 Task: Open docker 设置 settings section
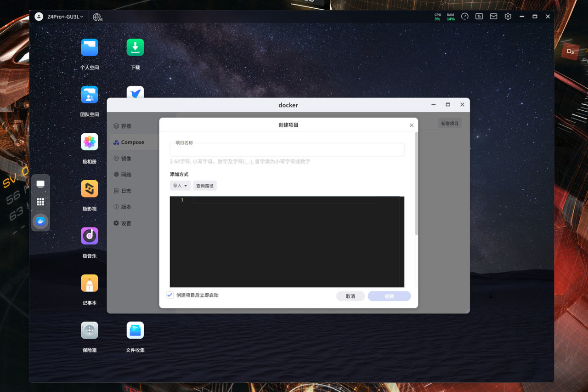click(x=126, y=223)
